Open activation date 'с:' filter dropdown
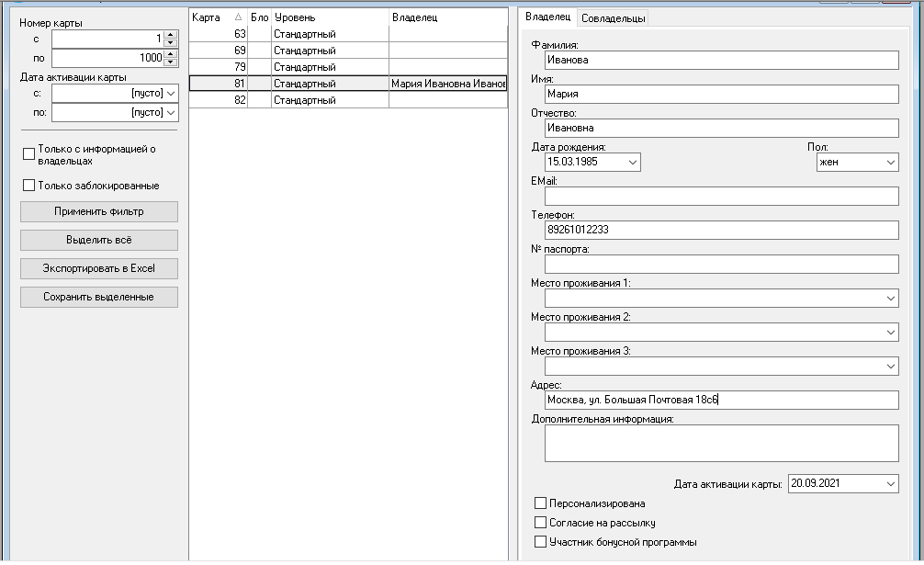This screenshot has height=565, width=924. [171, 93]
